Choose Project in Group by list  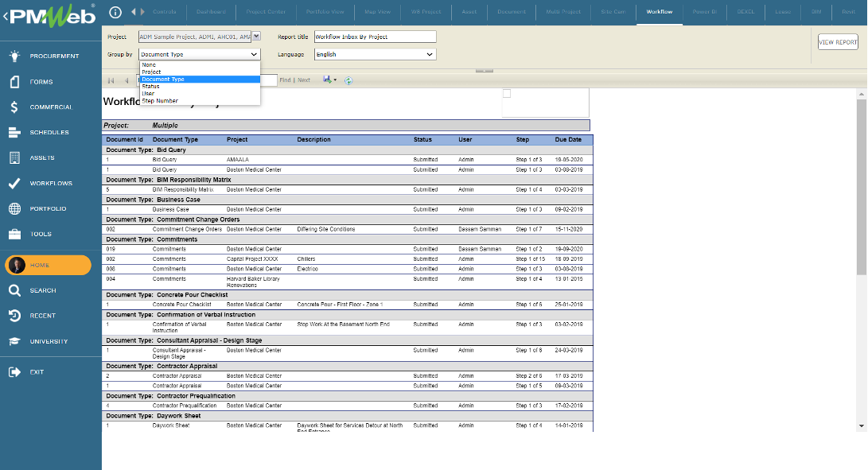tap(199, 72)
